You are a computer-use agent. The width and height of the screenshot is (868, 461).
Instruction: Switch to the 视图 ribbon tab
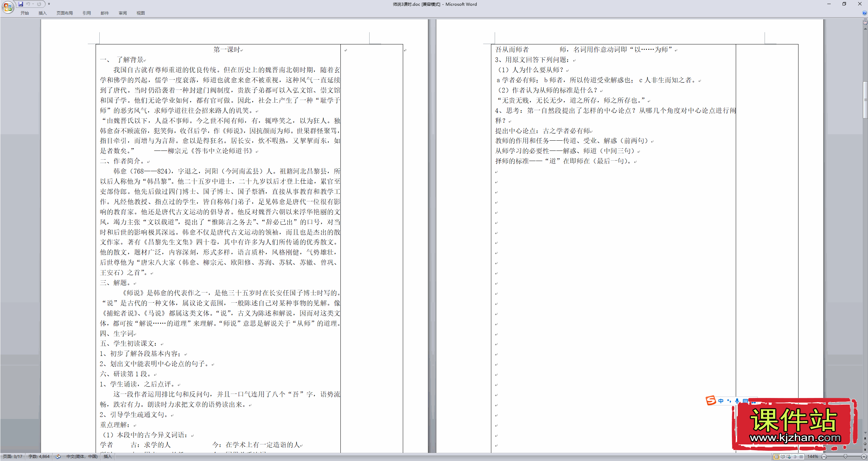coord(140,13)
